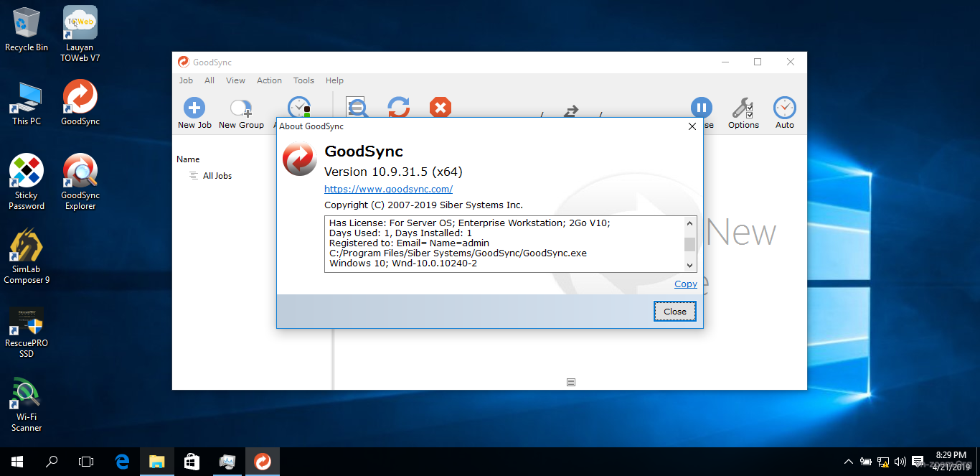Screen dimensions: 980x476
Task: Select the SimLab Composer 9 desktop icon
Action: [x=27, y=256]
